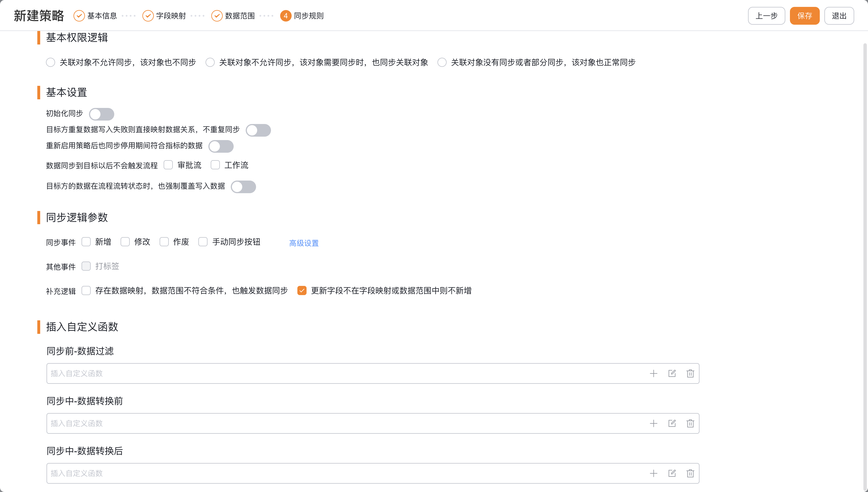
Task: Select radio 关联对象没有同步或者部分同步
Action: (x=442, y=63)
